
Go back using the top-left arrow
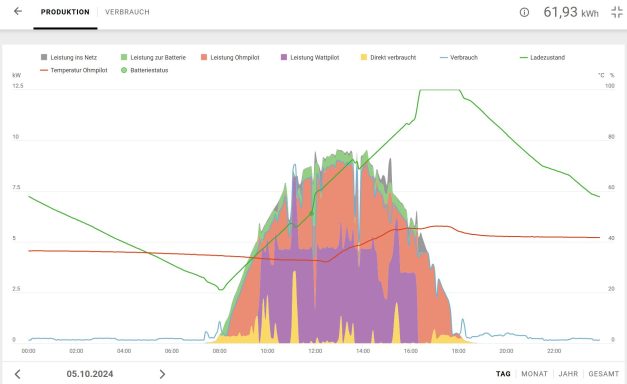(18, 11)
